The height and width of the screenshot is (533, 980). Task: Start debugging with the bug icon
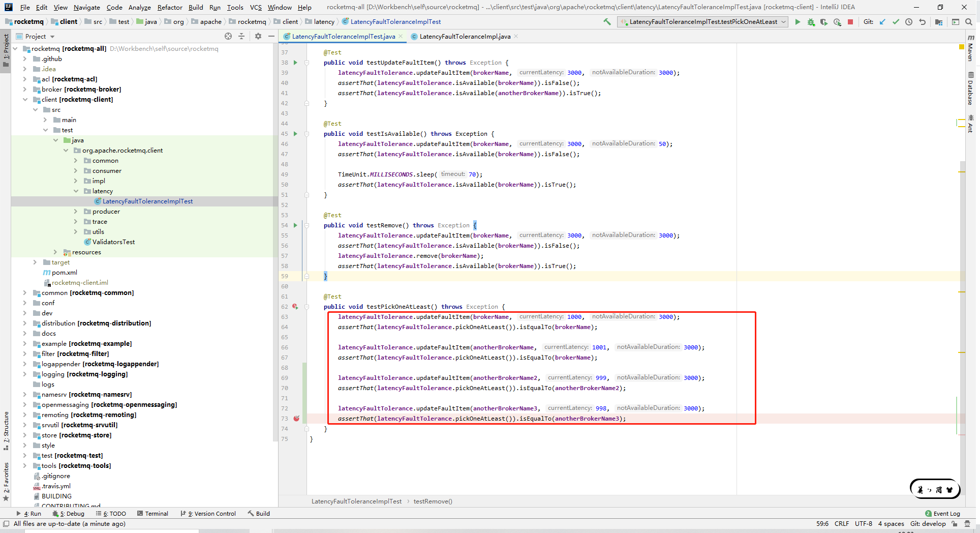(811, 22)
